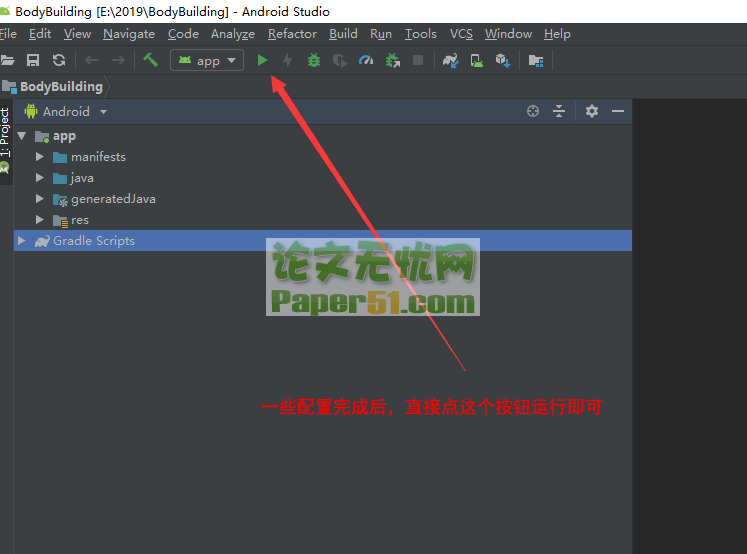Open the Android view selector dropdown

(66, 111)
